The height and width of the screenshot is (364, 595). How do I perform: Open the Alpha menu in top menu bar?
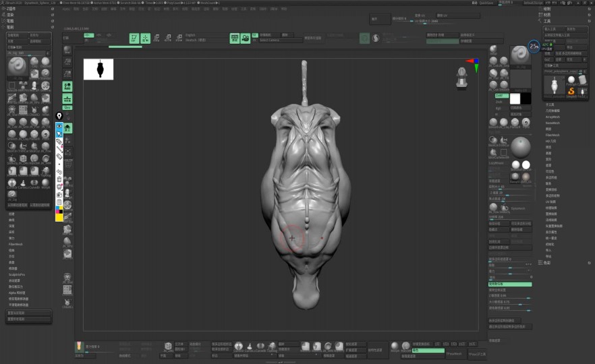pos(66,9)
